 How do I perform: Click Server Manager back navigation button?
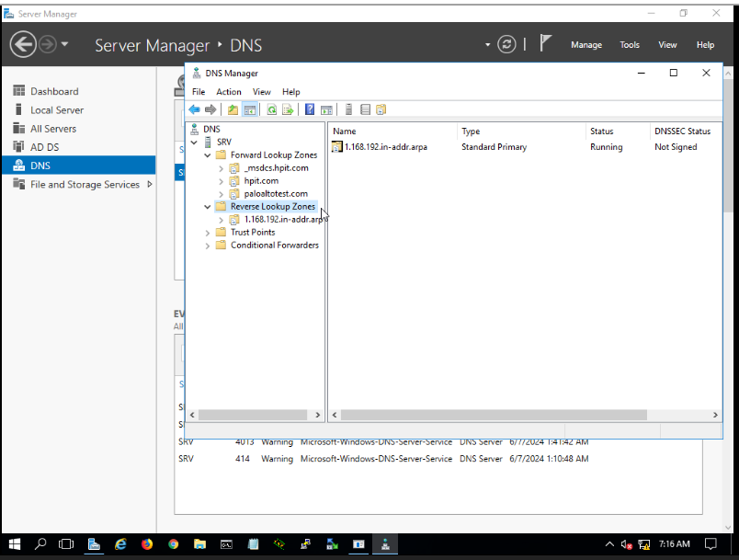(23, 45)
